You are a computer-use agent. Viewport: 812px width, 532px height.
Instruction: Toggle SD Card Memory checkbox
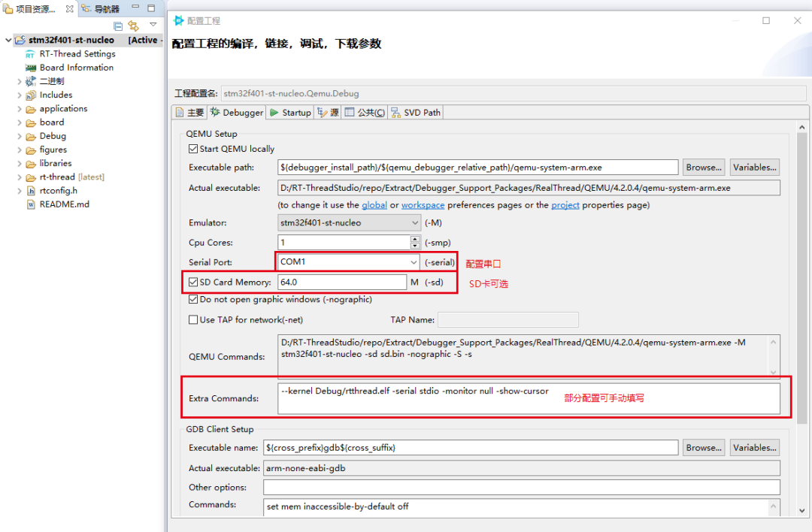tap(193, 282)
